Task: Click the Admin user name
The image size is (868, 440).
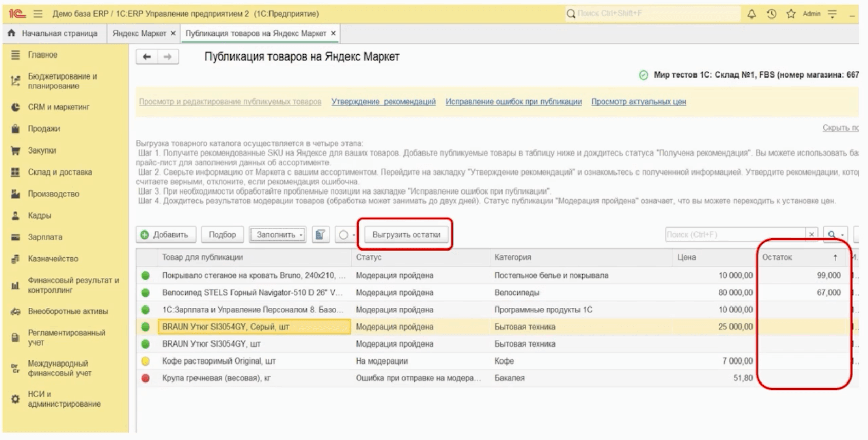Action: click(x=812, y=14)
